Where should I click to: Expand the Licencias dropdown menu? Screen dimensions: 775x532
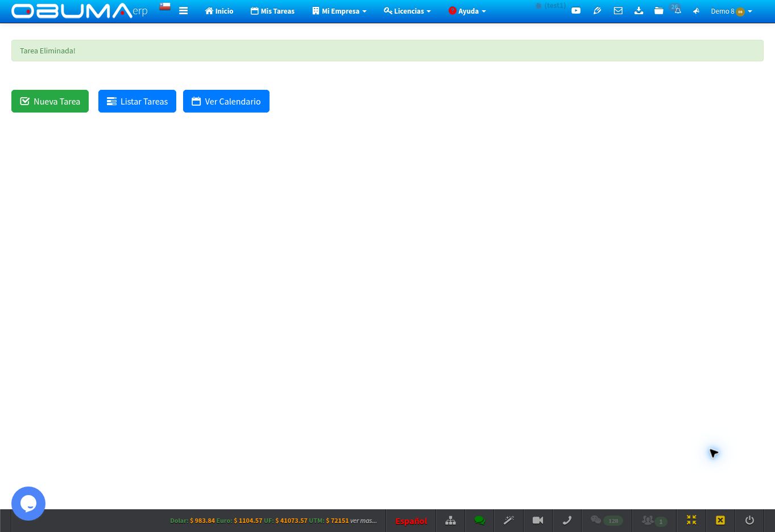[x=407, y=11]
